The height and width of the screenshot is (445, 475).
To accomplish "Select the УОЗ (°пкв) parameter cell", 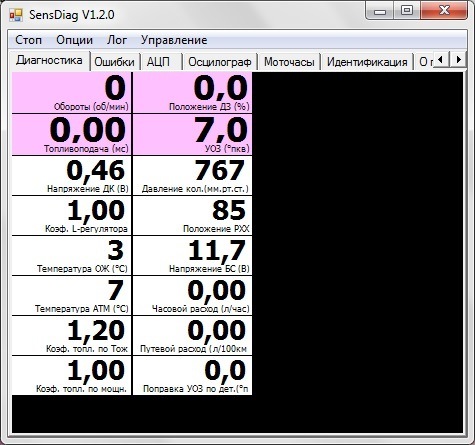I will tap(193, 135).
